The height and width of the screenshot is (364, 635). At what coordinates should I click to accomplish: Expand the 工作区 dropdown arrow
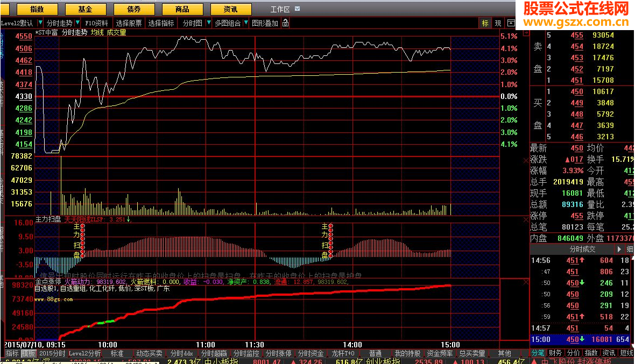pyautogui.click(x=297, y=9)
